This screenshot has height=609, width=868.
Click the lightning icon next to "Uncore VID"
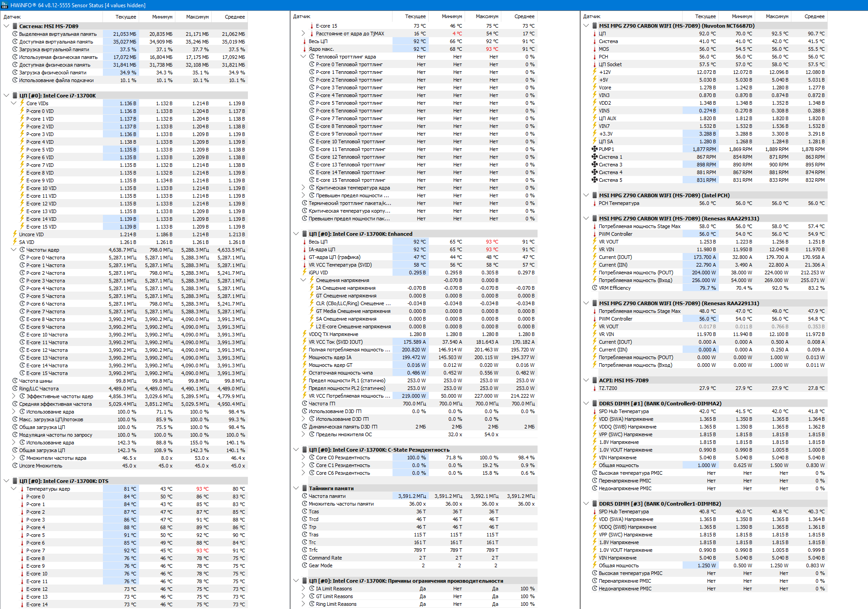tap(15, 234)
